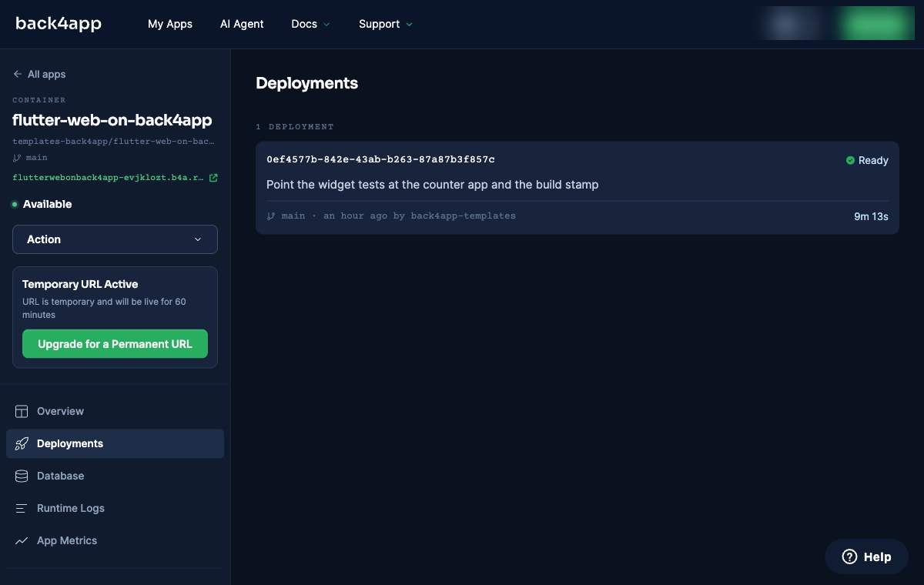Viewport: 924px width, 585px height.
Task: Click the Deployments rocket icon
Action: (22, 443)
